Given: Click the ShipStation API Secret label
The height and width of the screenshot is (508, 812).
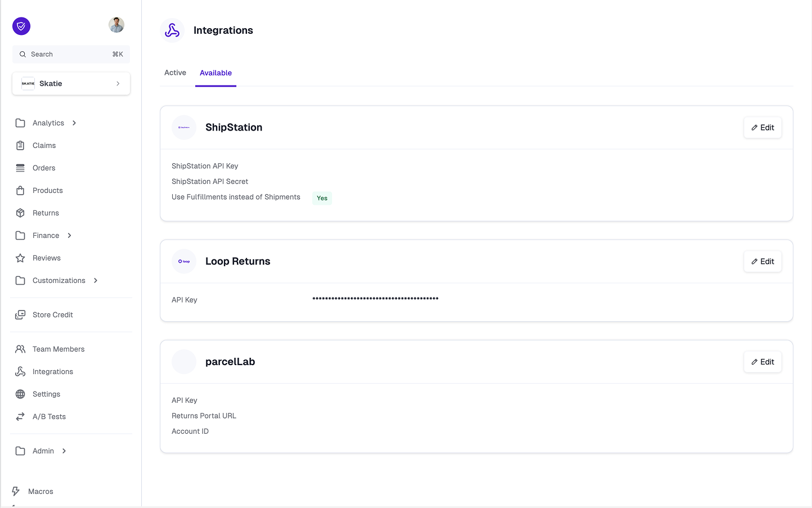Looking at the screenshot, I should [210, 181].
